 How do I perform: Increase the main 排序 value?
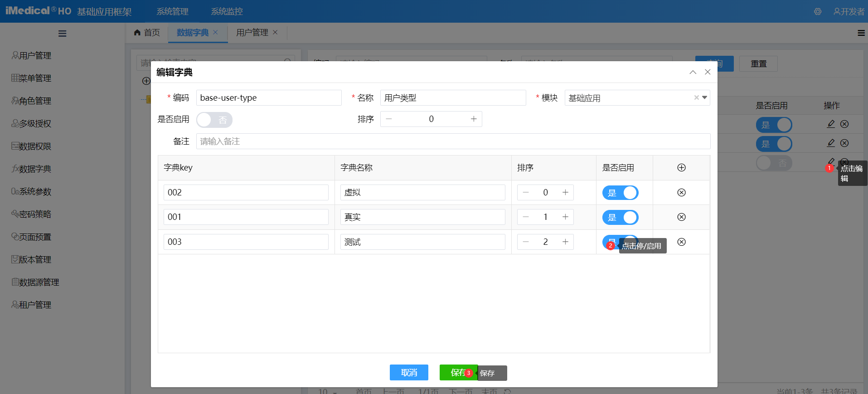[x=474, y=119]
